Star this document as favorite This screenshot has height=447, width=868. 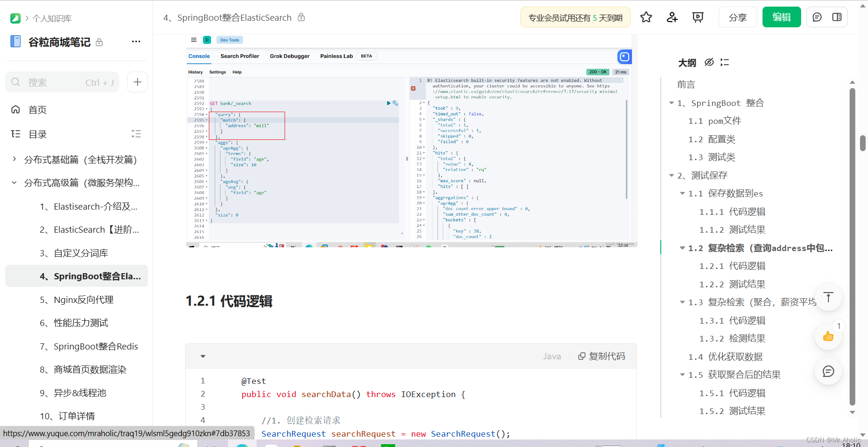[646, 17]
